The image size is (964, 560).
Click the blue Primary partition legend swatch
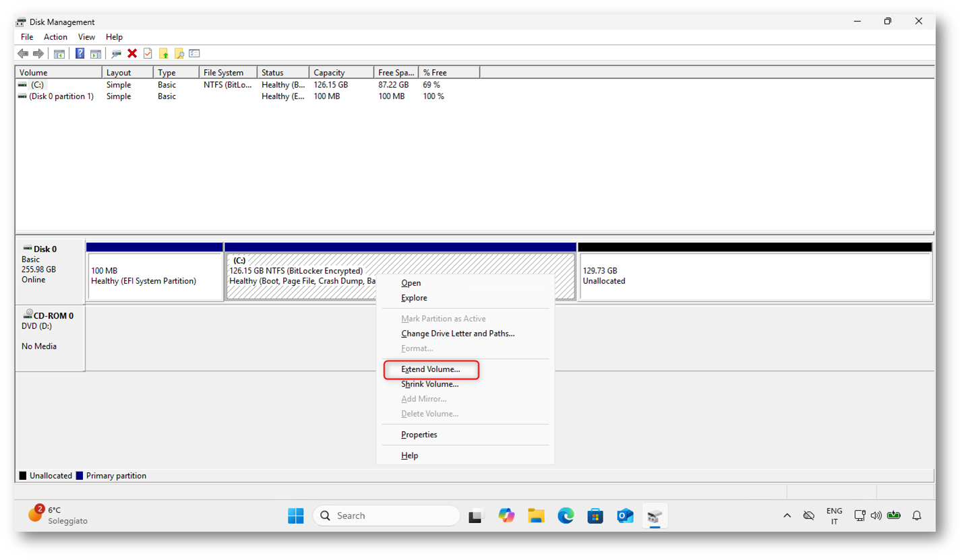pos(80,476)
